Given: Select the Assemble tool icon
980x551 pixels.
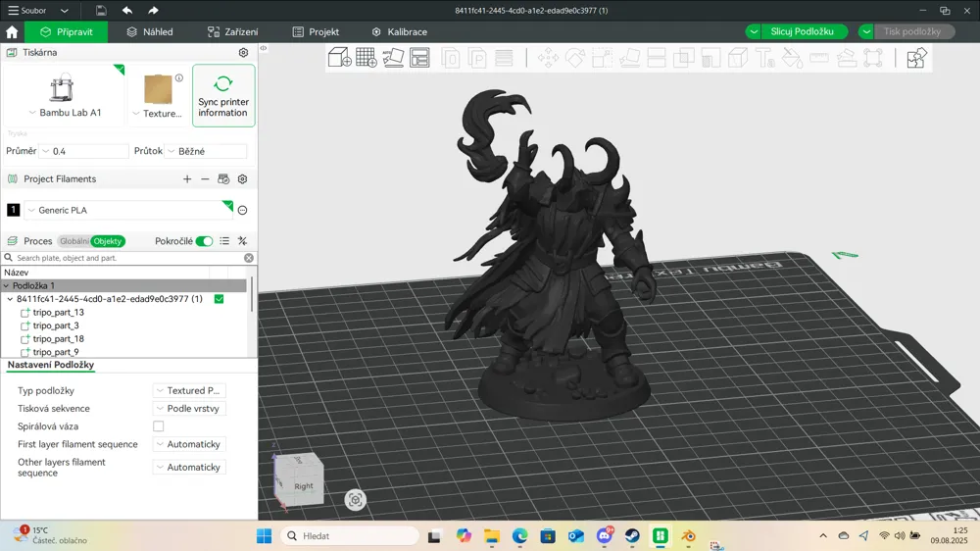Looking at the screenshot, I should [x=847, y=58].
